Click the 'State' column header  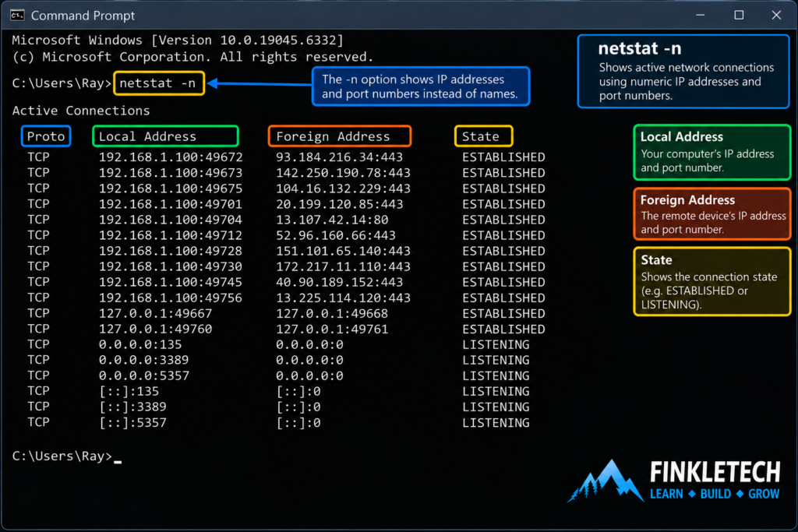tap(483, 136)
